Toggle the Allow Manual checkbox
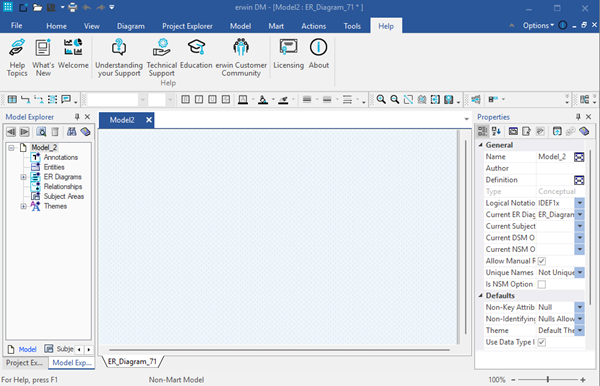Screen dimensions: 600x386 [541, 261]
